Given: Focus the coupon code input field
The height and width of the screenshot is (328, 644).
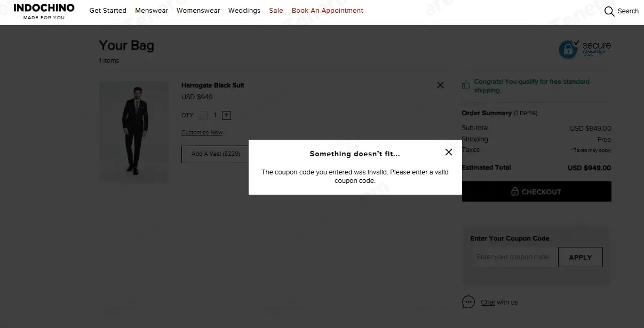Looking at the screenshot, I should 514,257.
